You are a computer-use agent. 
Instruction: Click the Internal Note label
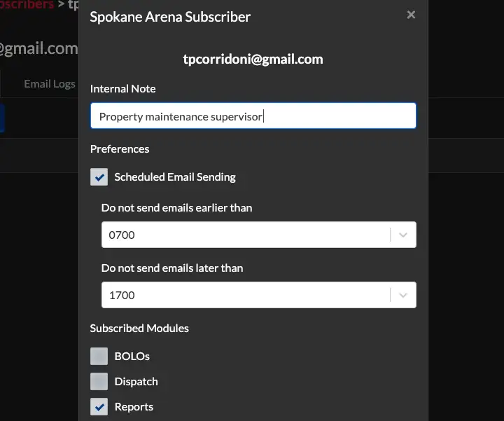click(x=122, y=89)
